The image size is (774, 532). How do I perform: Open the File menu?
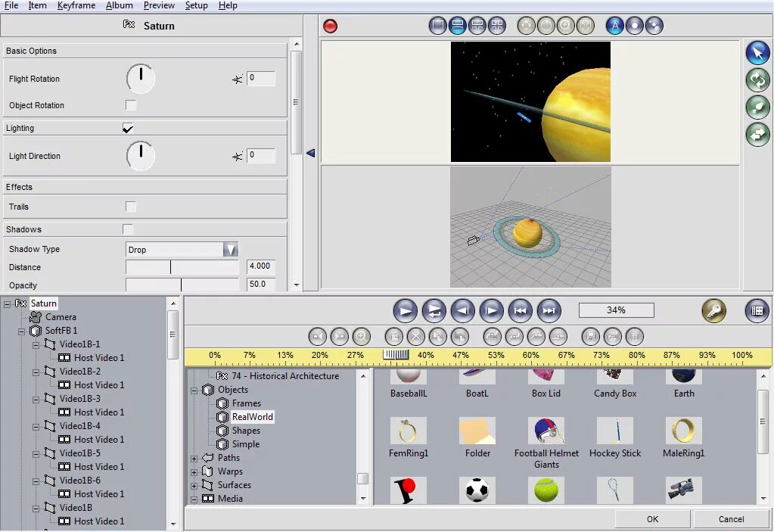[11, 5]
